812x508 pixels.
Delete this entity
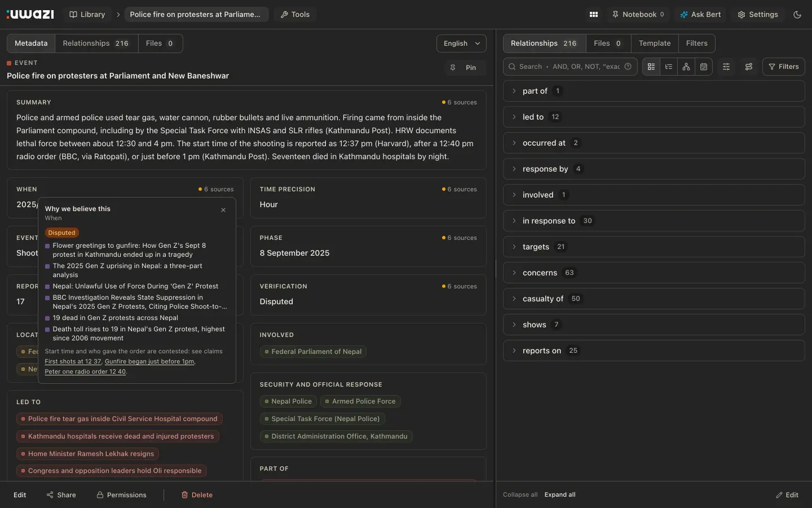point(197,495)
